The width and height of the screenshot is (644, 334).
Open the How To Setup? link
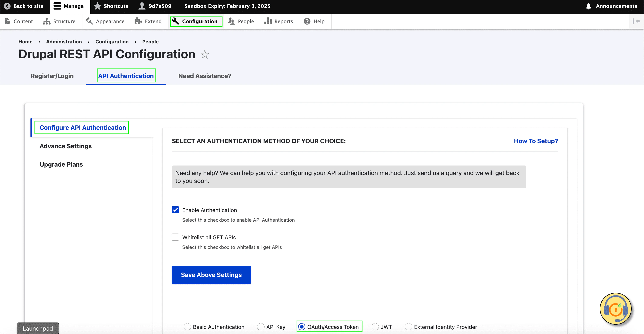click(536, 141)
